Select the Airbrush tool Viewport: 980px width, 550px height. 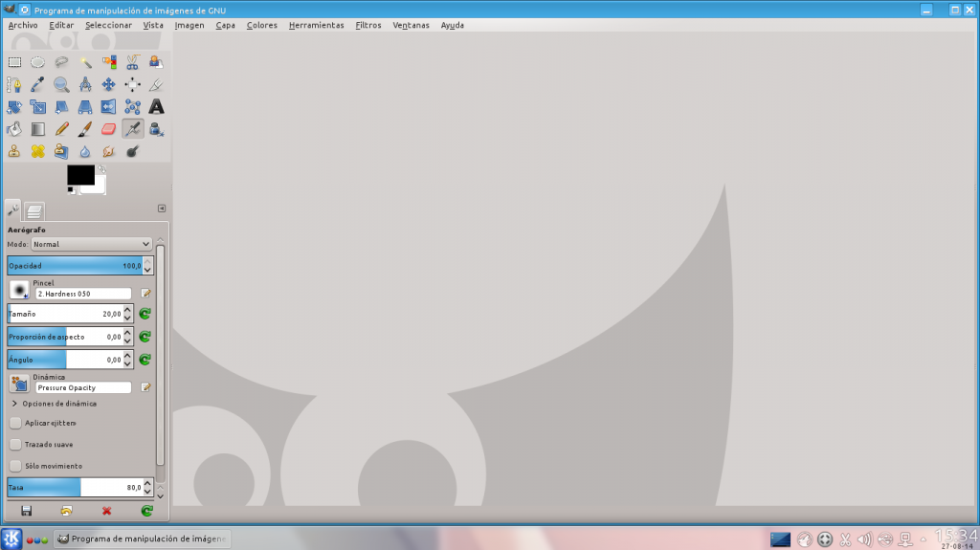(132, 129)
